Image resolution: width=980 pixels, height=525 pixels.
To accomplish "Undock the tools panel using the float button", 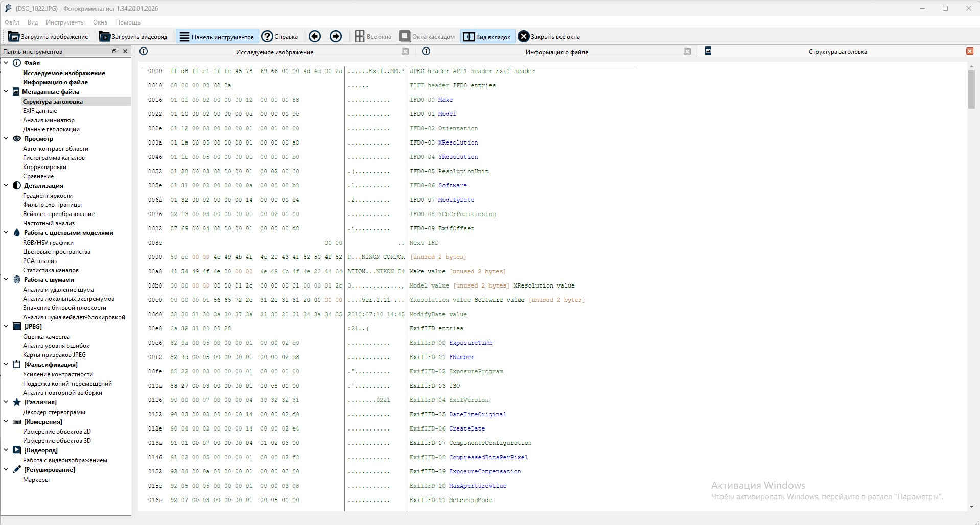I will 114,51.
